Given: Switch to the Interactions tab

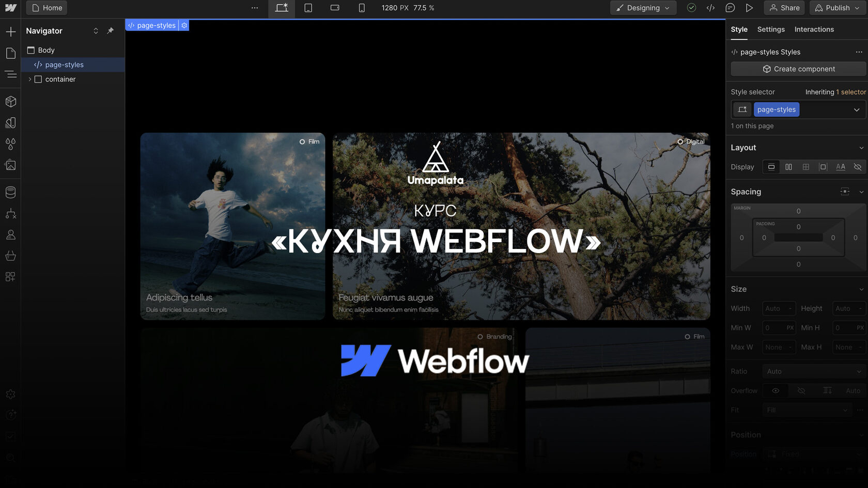Looking at the screenshot, I should [x=814, y=29].
